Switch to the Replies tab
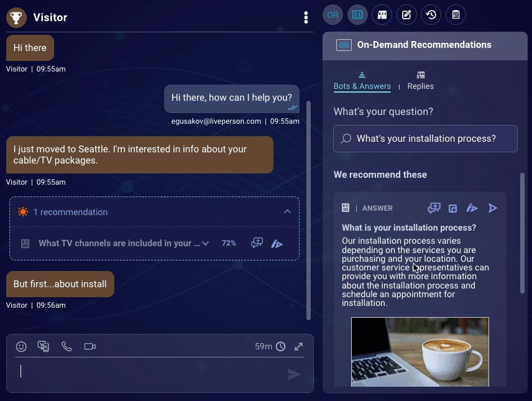 click(x=420, y=81)
